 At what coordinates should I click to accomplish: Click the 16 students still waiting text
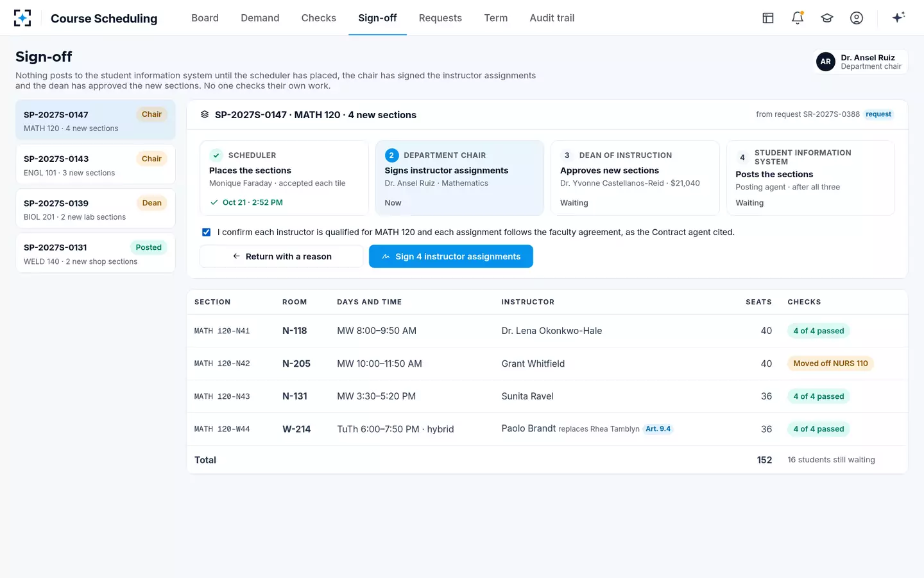831,460
